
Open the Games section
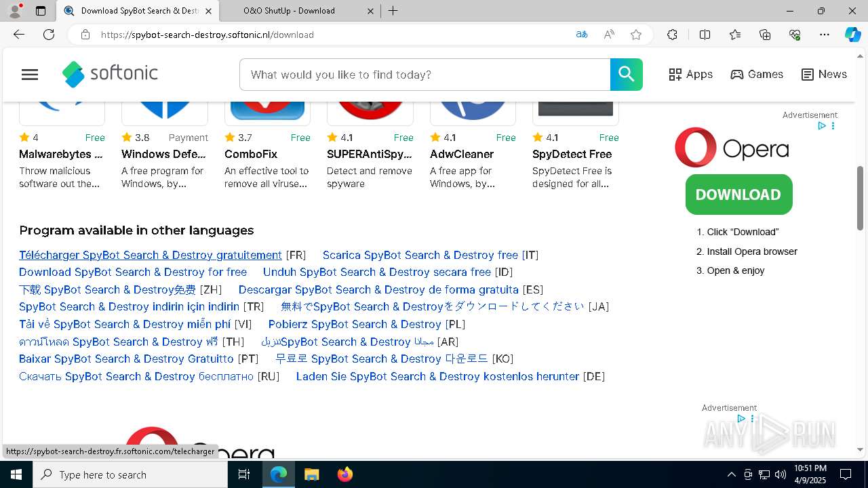(x=757, y=75)
